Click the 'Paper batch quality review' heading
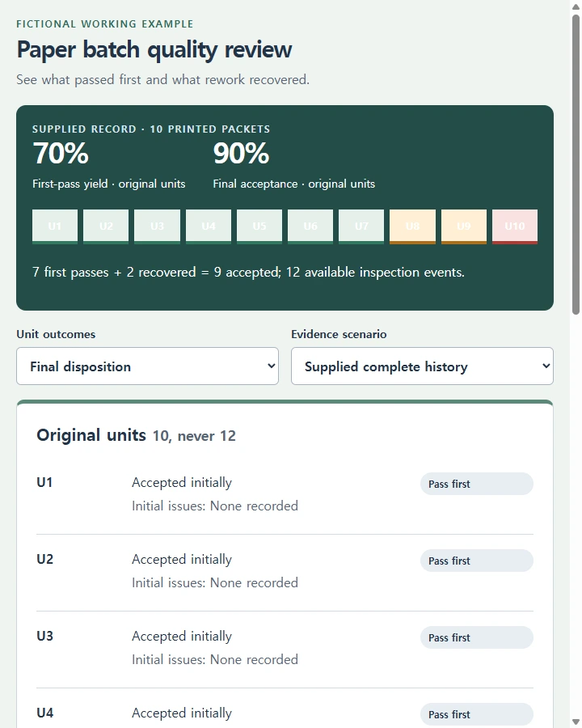The width and height of the screenshot is (582, 728). pyautogui.click(x=154, y=49)
